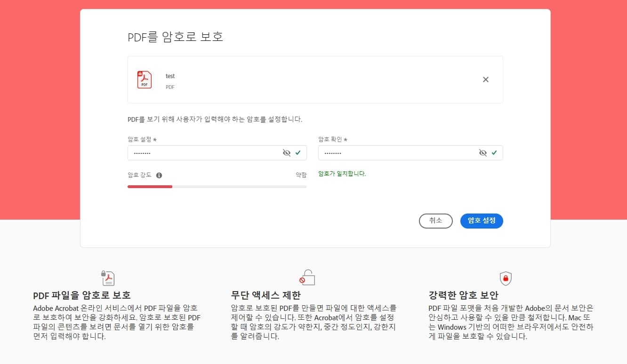Click the shield lock icon above '강력한 암호 보안'
627x364 pixels.
(x=505, y=278)
